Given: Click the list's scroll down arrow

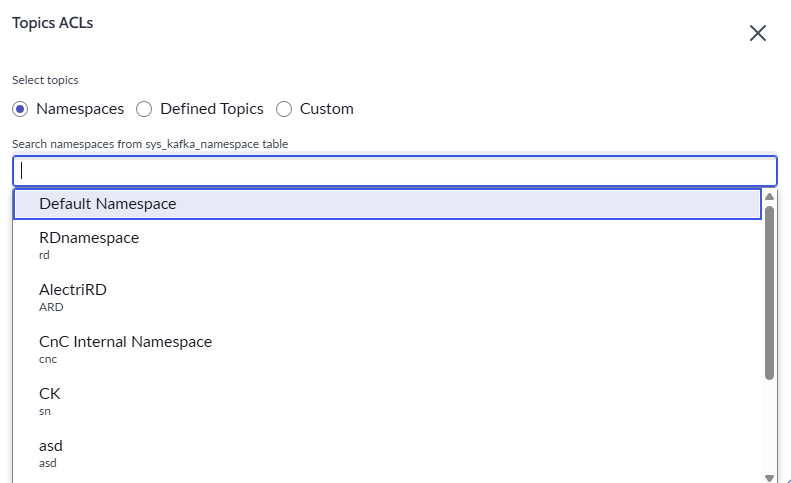Looking at the screenshot, I should tap(769, 477).
